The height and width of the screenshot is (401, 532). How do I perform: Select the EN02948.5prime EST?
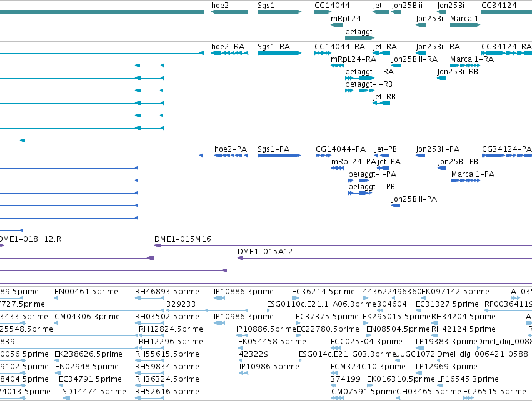[58, 373]
